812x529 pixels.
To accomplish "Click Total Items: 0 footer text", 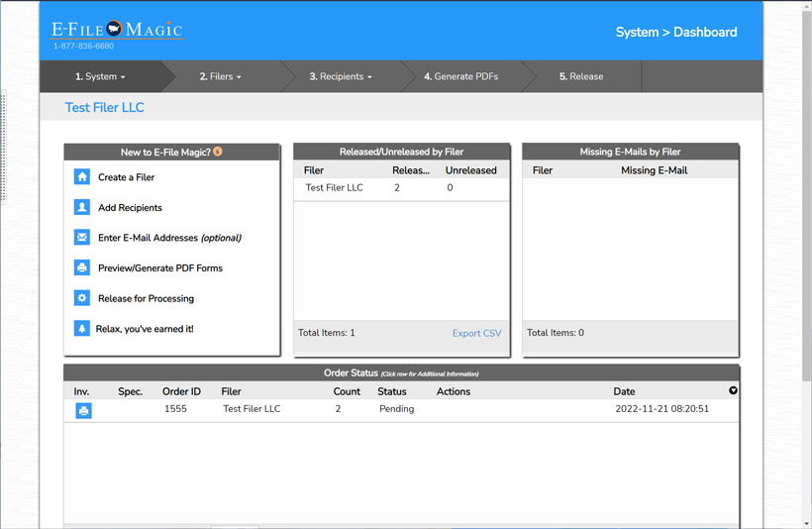I will [556, 333].
